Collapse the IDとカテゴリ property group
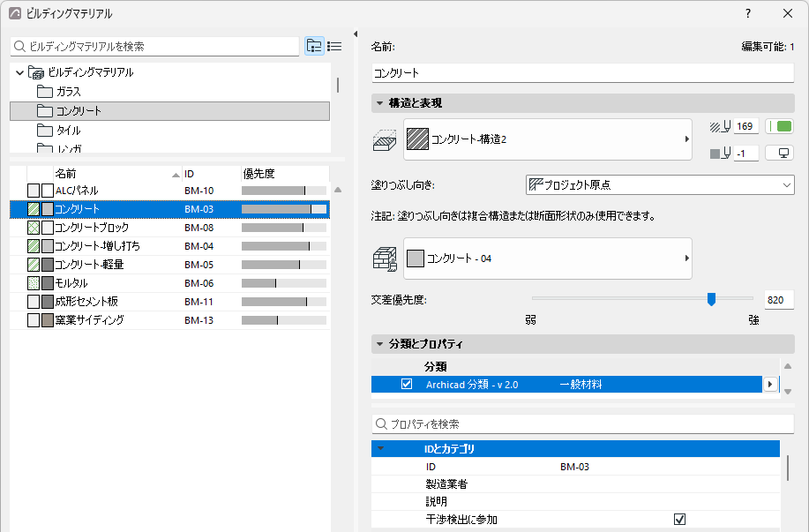Screen dimensions: 809x532 [381, 449]
